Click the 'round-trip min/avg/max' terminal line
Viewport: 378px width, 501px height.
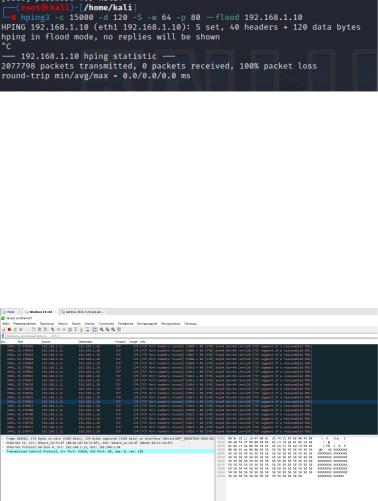[96, 76]
